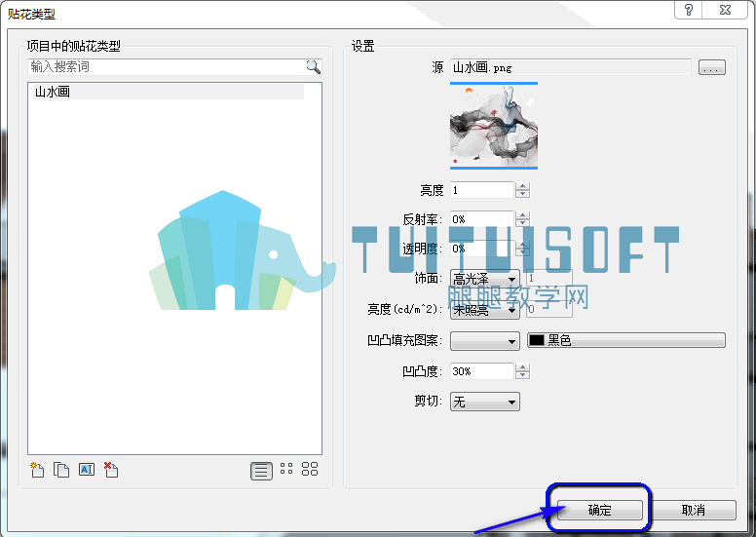The width and height of the screenshot is (756, 537).
Task: Open the 凹凸填充图案 dropdown
Action: 484,341
